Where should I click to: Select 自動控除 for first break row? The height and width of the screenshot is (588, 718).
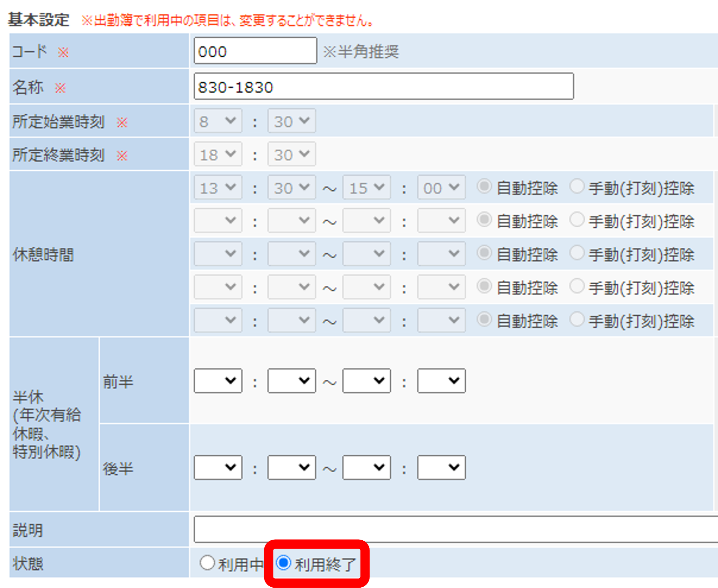coord(484,187)
